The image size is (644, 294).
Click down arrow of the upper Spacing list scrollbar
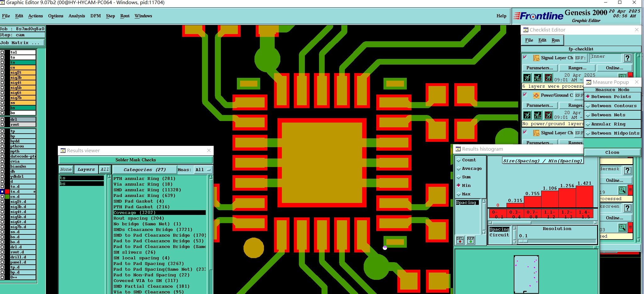point(484,232)
